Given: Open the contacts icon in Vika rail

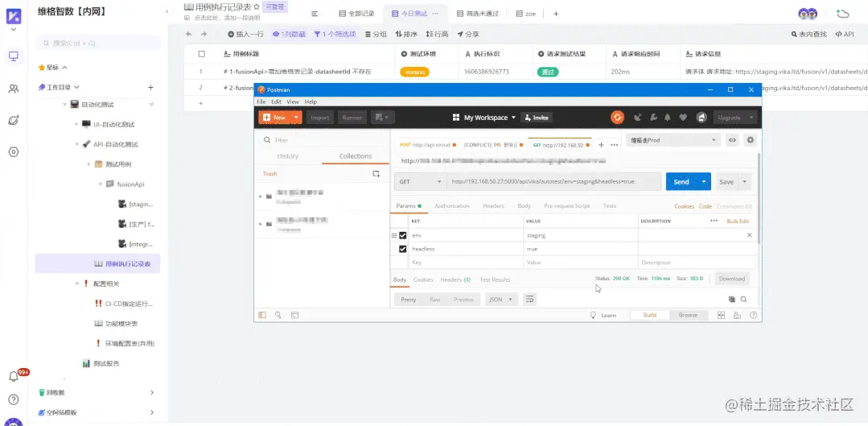Looking at the screenshot, I should tap(14, 89).
